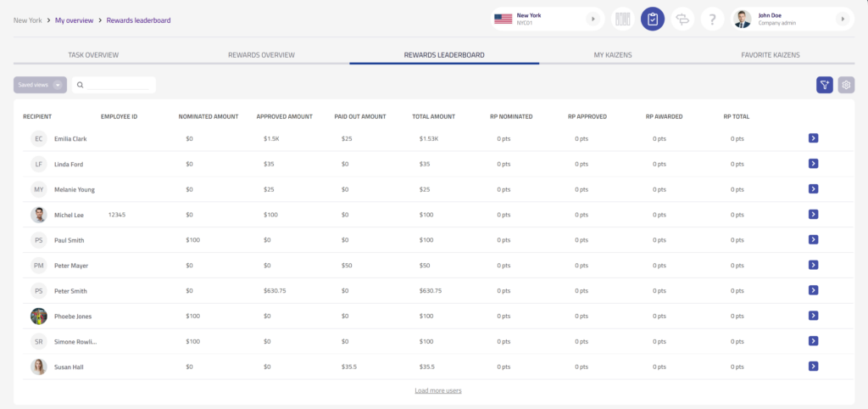Open Susan Hall's row arrow button
This screenshot has height=409, width=868.
(813, 367)
